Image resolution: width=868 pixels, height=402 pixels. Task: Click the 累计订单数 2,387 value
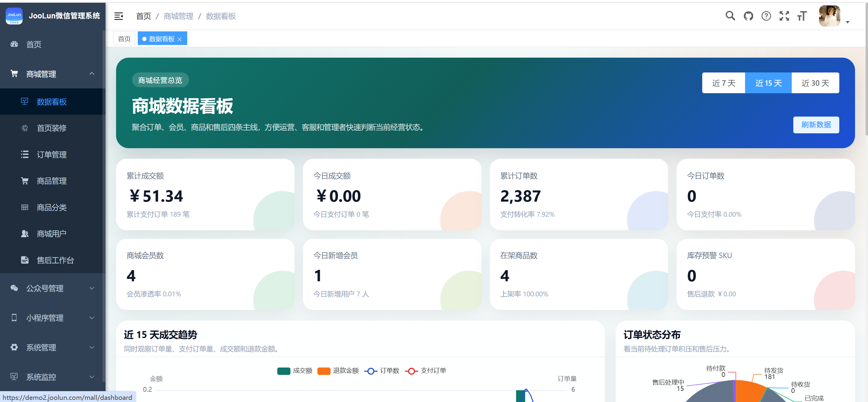tap(520, 196)
